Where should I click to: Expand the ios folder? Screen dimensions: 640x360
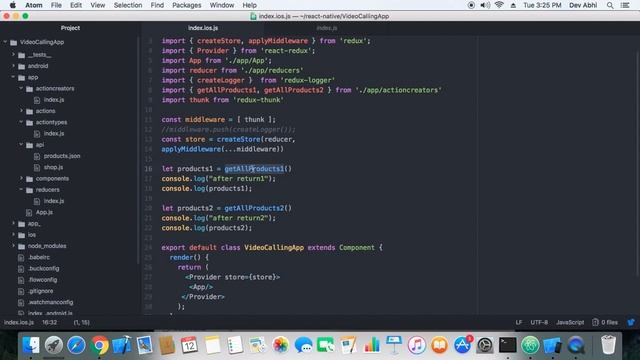(x=13, y=235)
